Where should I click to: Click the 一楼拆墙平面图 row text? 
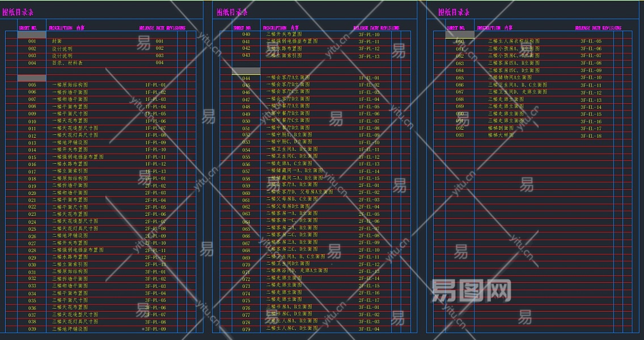click(x=70, y=92)
